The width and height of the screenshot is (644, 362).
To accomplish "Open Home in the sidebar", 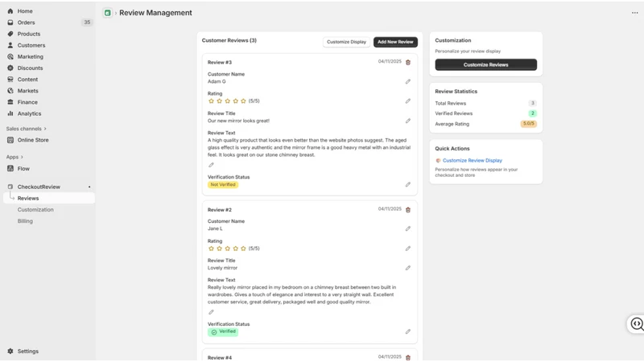I will [25, 11].
